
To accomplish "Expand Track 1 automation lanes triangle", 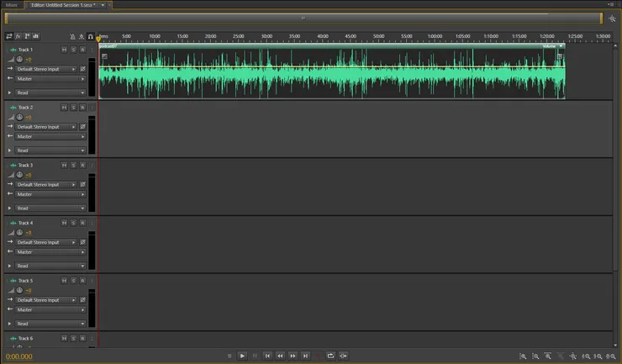I will click(9, 92).
